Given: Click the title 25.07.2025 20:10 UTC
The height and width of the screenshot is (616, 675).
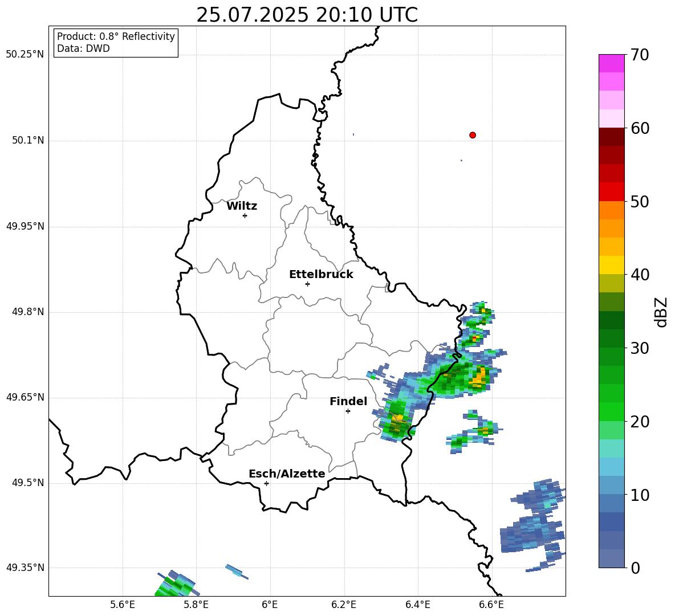Looking at the screenshot, I should pos(307,15).
